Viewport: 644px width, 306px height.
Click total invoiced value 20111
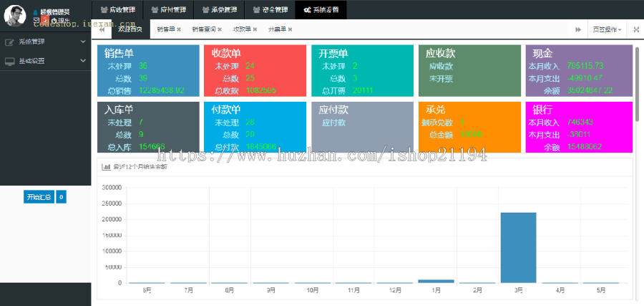pos(363,90)
